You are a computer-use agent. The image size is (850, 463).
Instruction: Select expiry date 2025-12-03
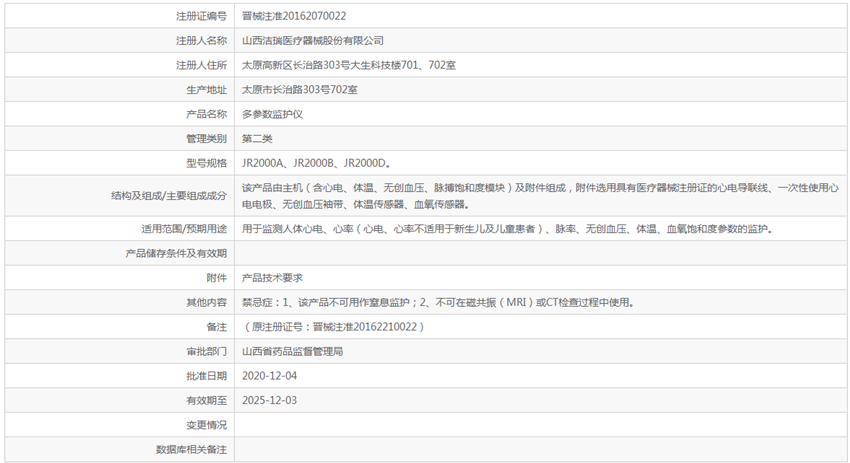269,400
